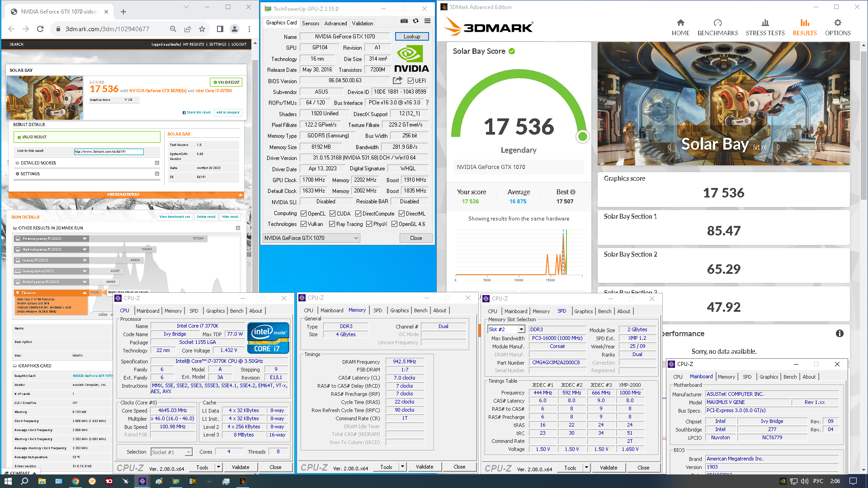
Task: Switch to Advanced tab in GPU-Z
Action: (x=335, y=23)
